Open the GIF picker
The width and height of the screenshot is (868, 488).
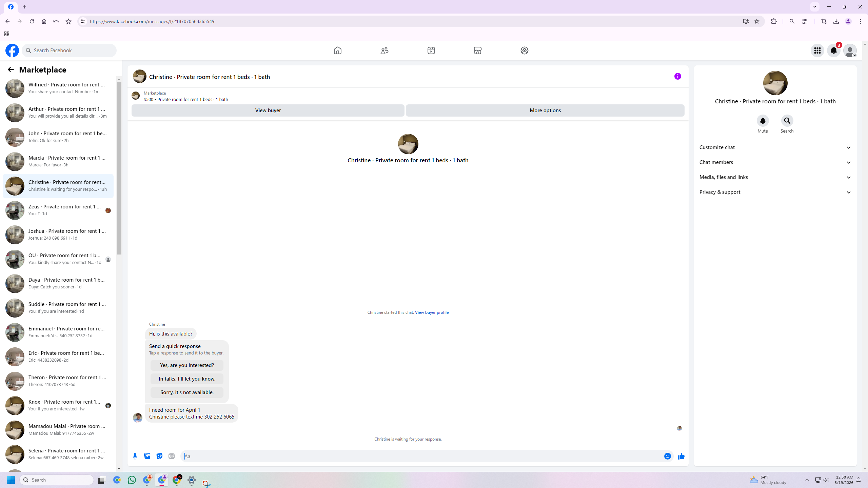172,456
